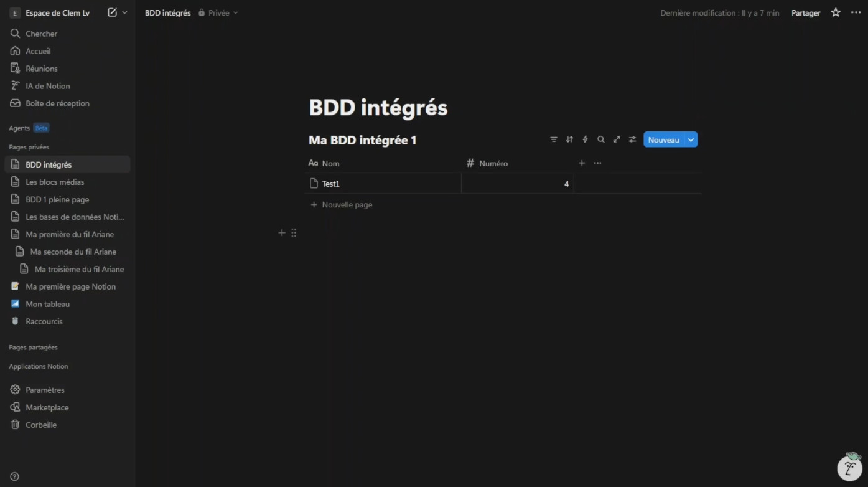Click the blue Nouveau button

(663, 140)
